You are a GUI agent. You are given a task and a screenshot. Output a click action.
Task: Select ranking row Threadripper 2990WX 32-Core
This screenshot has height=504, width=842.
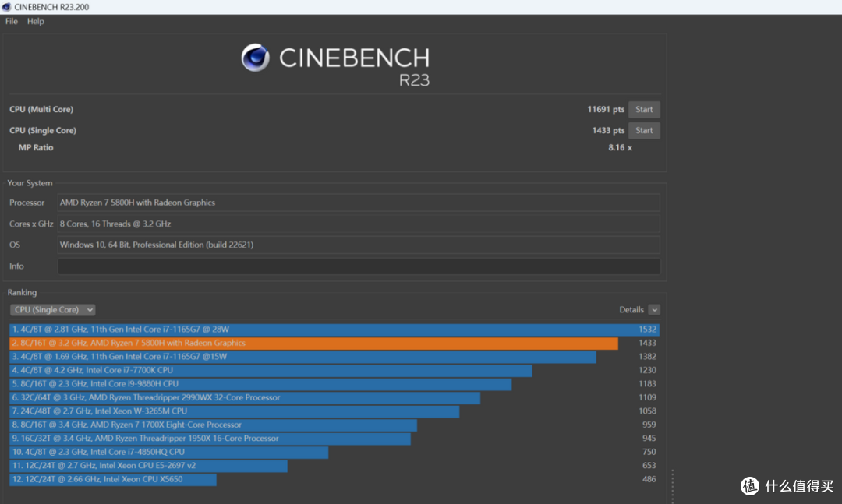[334, 398]
